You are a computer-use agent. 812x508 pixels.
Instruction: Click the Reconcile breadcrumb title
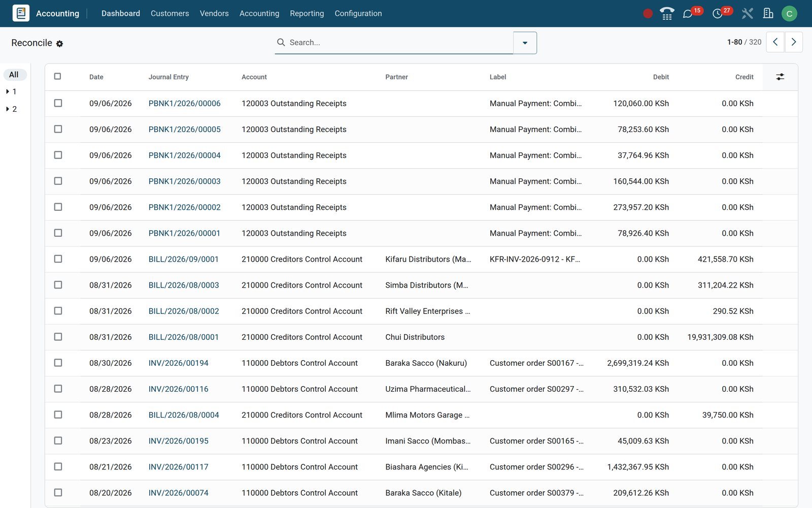(x=31, y=43)
